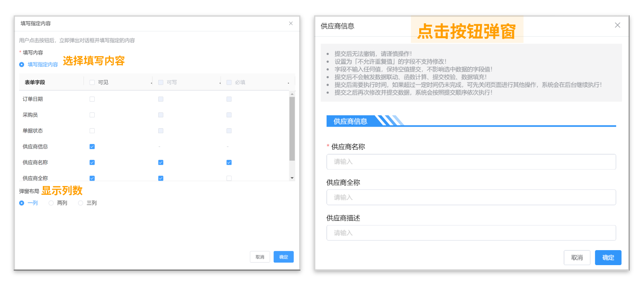The width and height of the screenshot is (644, 283).
Task: Select the 三列 layout radio button
Action: (x=80, y=203)
